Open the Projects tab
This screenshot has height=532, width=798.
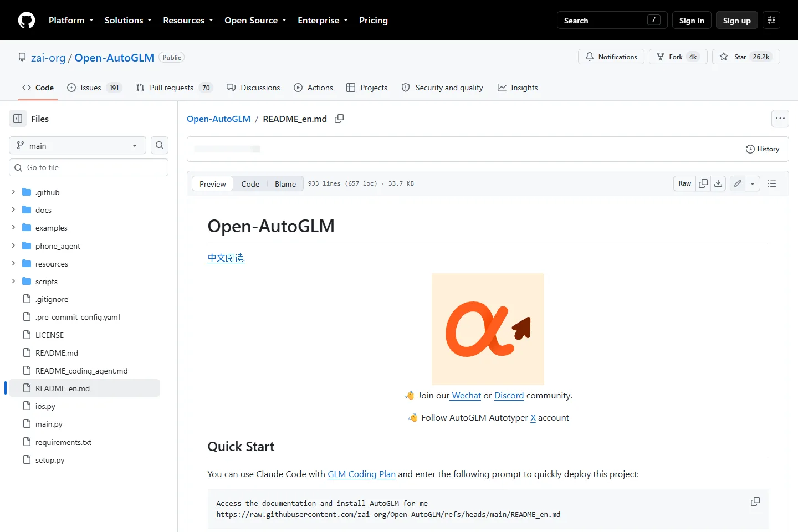pos(367,88)
